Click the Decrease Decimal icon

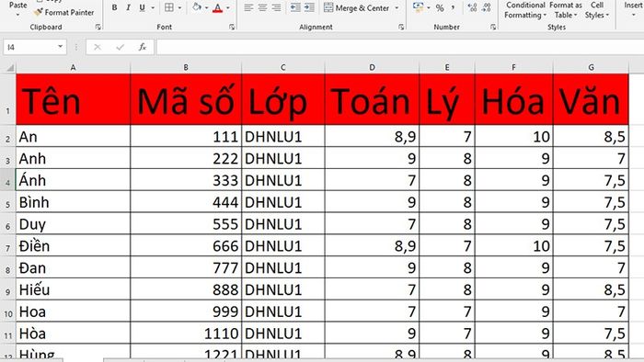click(487, 7)
